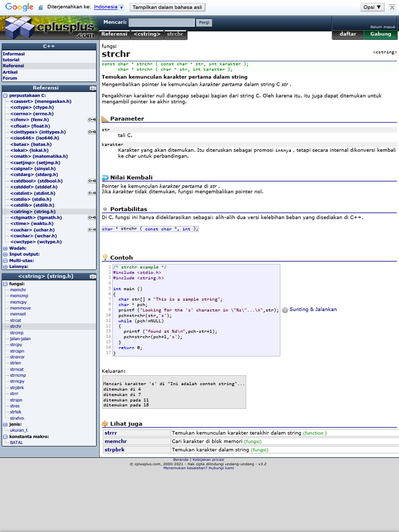Viewport: 399px width, 532px height.
Task: Click the Mencari search input field
Action: click(x=162, y=22)
